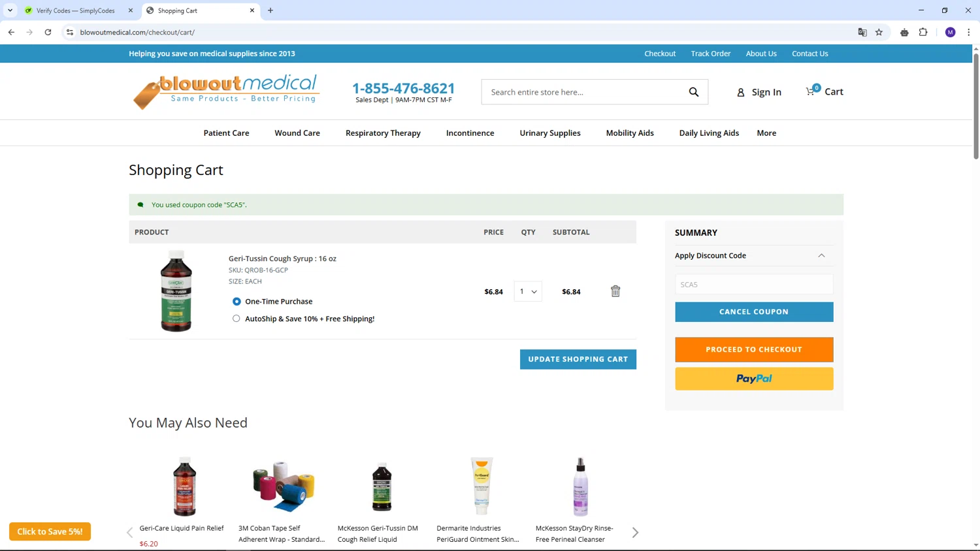Go back with browser back arrow
980x551 pixels.
coord(11,32)
